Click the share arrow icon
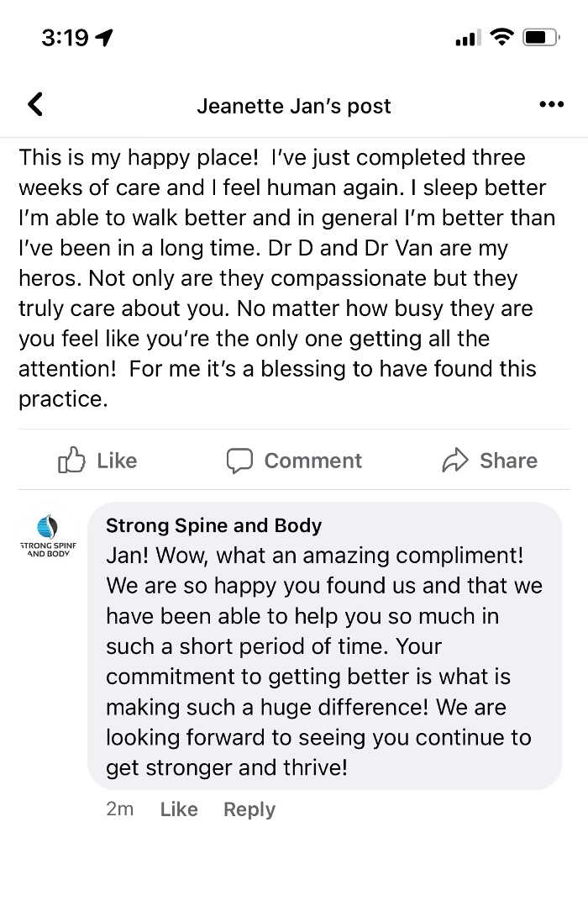Viewport: 588px width, 901px height. [454, 461]
